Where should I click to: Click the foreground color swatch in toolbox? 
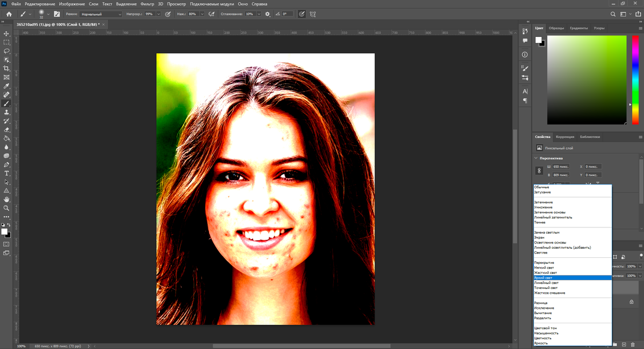(x=4, y=231)
